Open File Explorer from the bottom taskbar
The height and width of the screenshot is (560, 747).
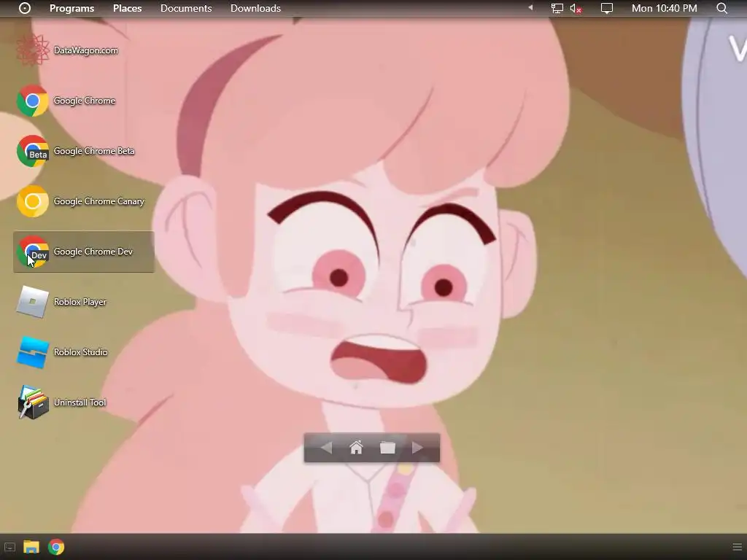[x=31, y=547]
